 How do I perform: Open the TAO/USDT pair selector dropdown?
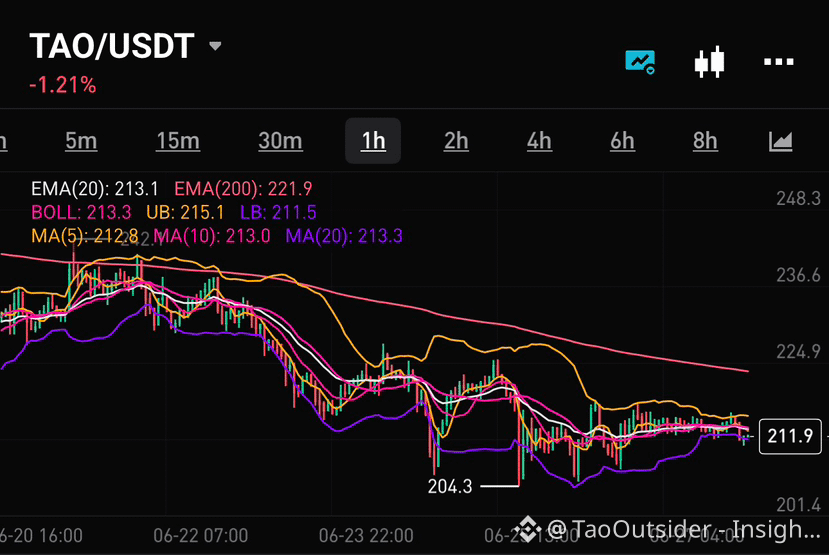(x=215, y=46)
